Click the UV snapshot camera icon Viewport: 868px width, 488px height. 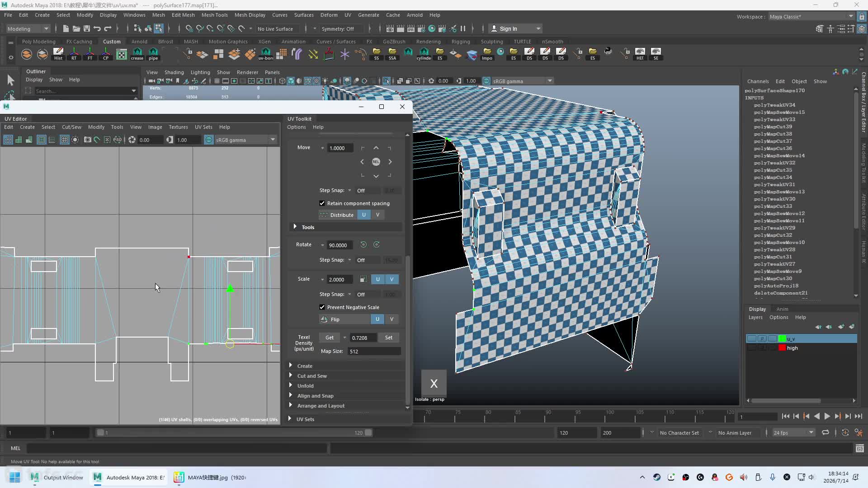[88, 140]
